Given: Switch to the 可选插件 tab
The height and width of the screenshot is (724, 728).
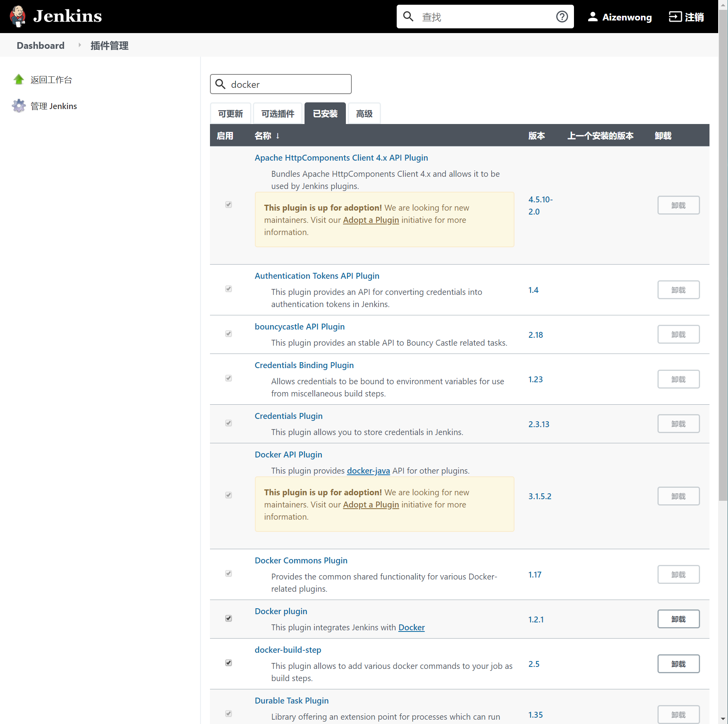Looking at the screenshot, I should click(x=278, y=114).
